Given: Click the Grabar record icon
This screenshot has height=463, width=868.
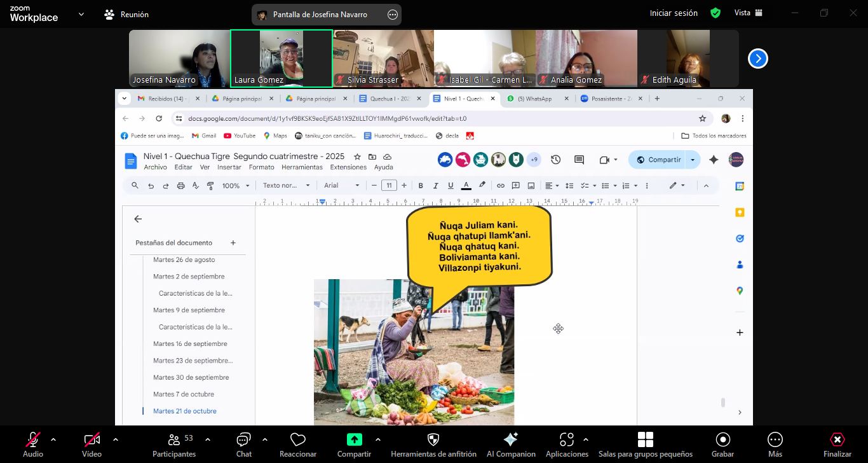Looking at the screenshot, I should tap(722, 440).
